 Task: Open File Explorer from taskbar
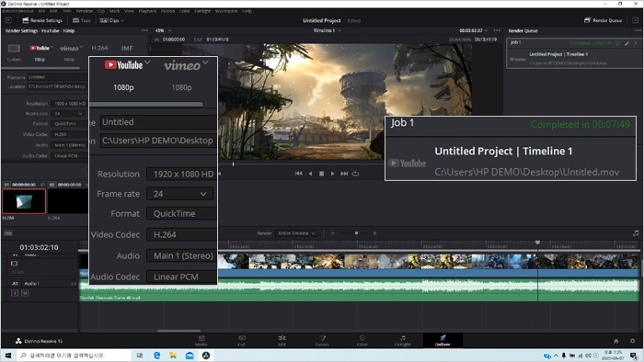coord(173,356)
